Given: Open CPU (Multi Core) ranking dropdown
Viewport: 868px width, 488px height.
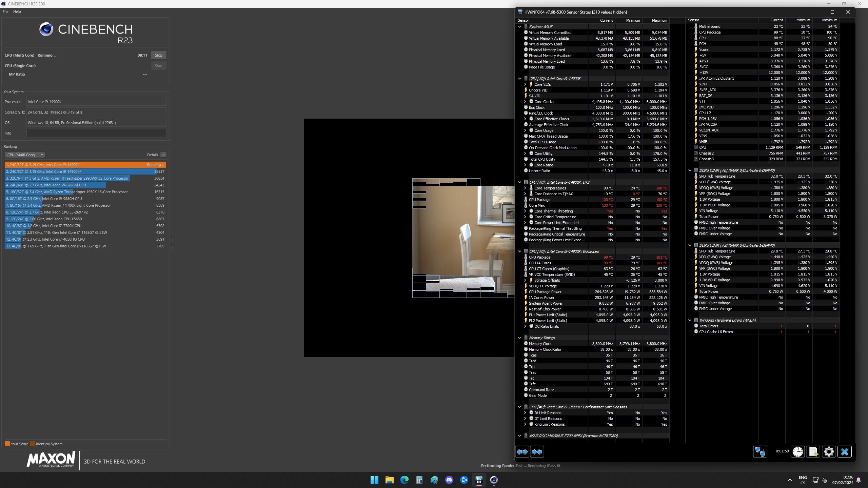Looking at the screenshot, I should coord(25,155).
